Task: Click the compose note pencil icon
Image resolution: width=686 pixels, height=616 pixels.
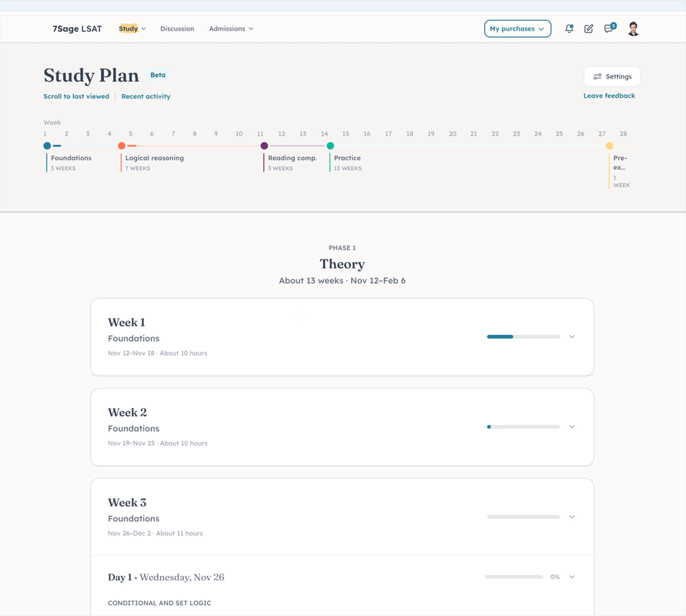Action: (x=589, y=28)
